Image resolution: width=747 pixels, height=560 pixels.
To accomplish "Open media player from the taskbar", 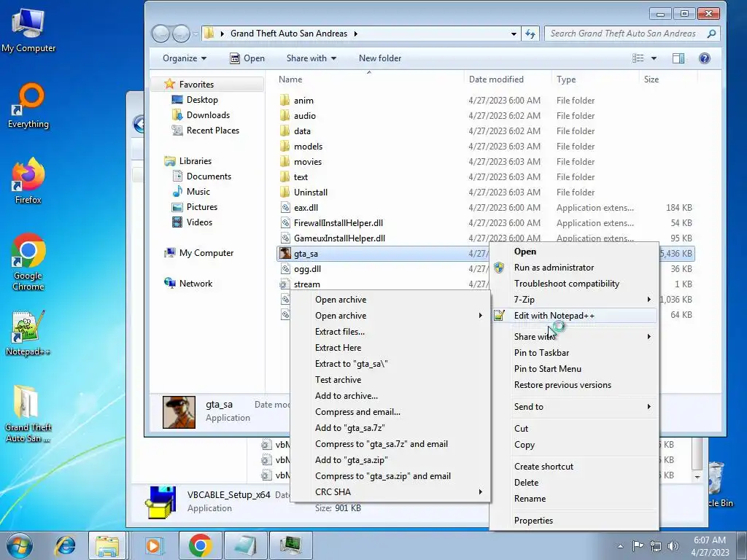I will [153, 545].
